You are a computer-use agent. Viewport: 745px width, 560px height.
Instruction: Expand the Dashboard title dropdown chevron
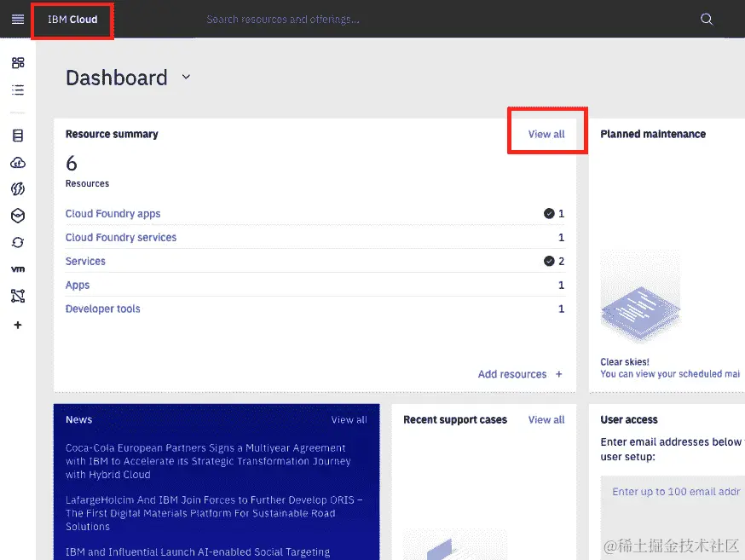tap(186, 77)
